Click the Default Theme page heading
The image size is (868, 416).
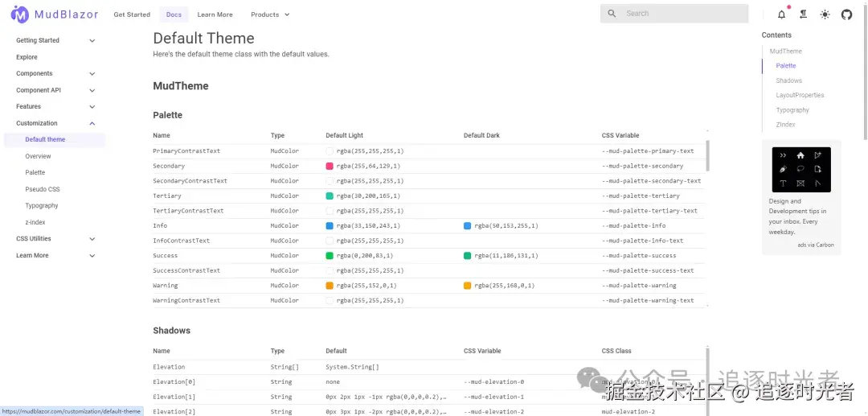pos(203,39)
